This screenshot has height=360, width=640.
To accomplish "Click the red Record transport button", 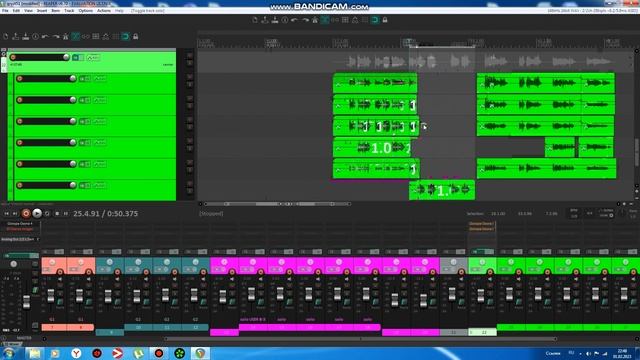I will click(26, 213).
